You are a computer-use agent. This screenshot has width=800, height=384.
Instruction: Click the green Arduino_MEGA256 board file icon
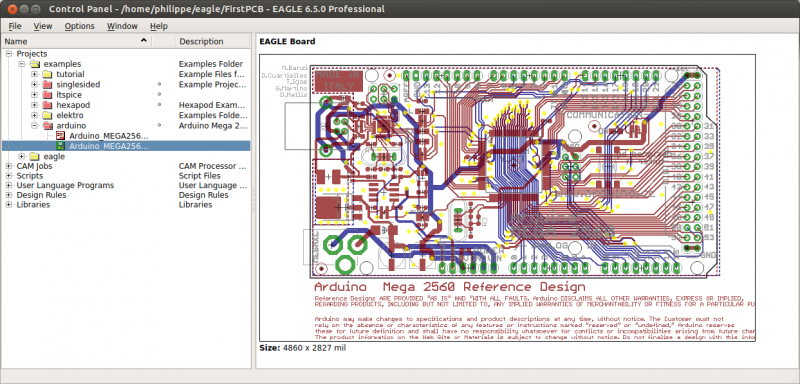61,146
